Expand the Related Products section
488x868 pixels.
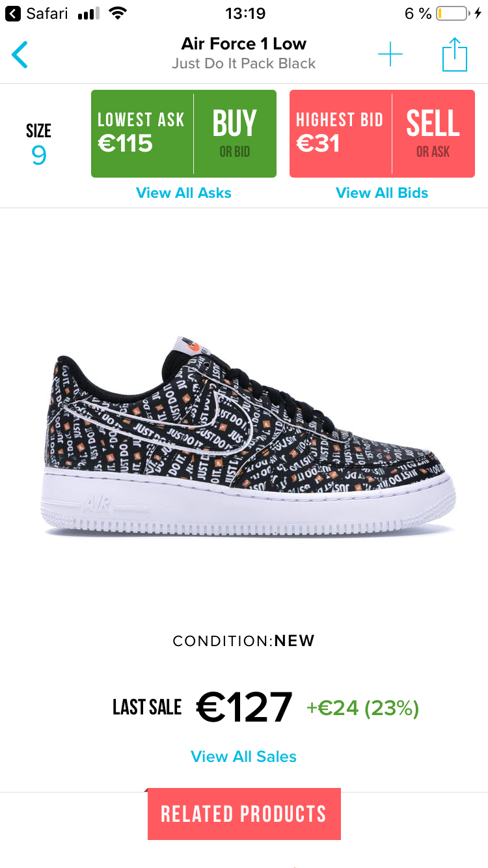coord(244,814)
